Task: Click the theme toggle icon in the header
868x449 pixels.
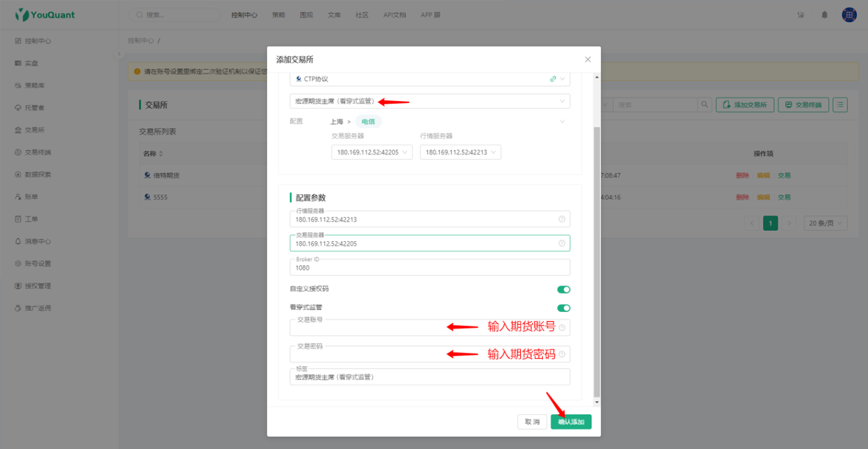Action: 801,15
